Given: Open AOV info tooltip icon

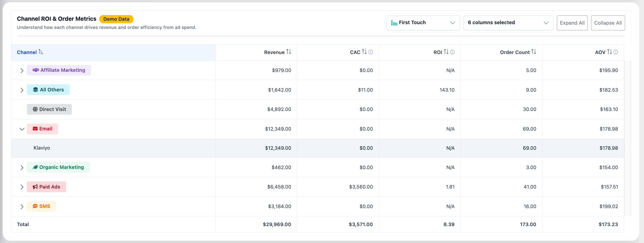Looking at the screenshot, I should (x=616, y=52).
